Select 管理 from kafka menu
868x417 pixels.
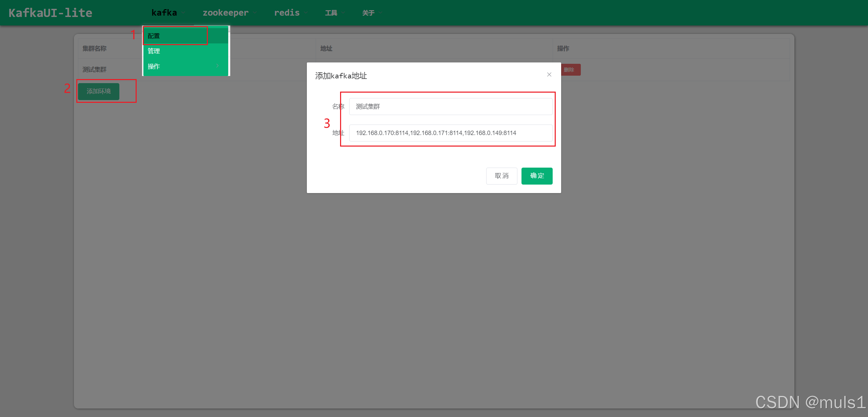[x=154, y=51]
